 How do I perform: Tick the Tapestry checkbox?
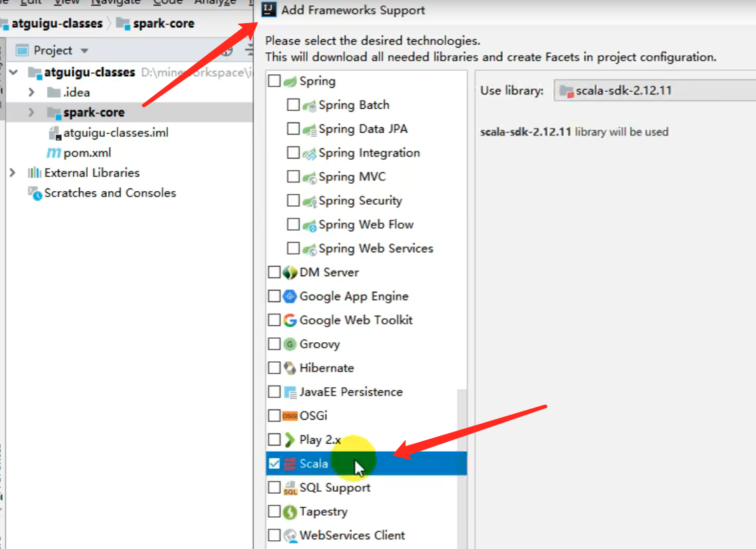point(274,511)
